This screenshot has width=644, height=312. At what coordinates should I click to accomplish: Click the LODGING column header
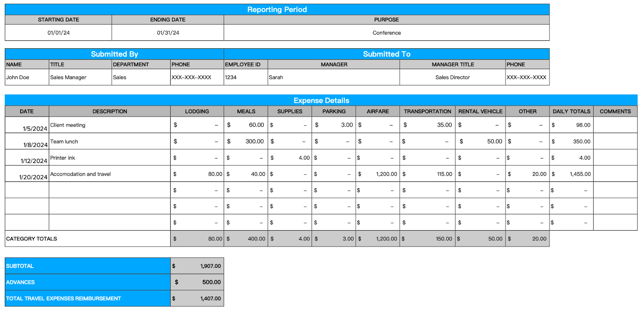(x=197, y=111)
